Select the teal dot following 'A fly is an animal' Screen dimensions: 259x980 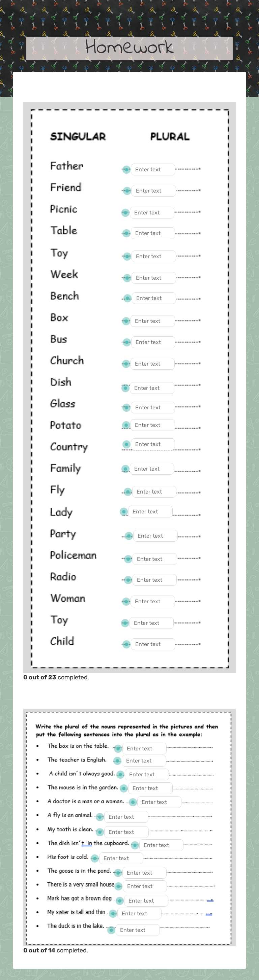pyautogui.click(x=99, y=817)
